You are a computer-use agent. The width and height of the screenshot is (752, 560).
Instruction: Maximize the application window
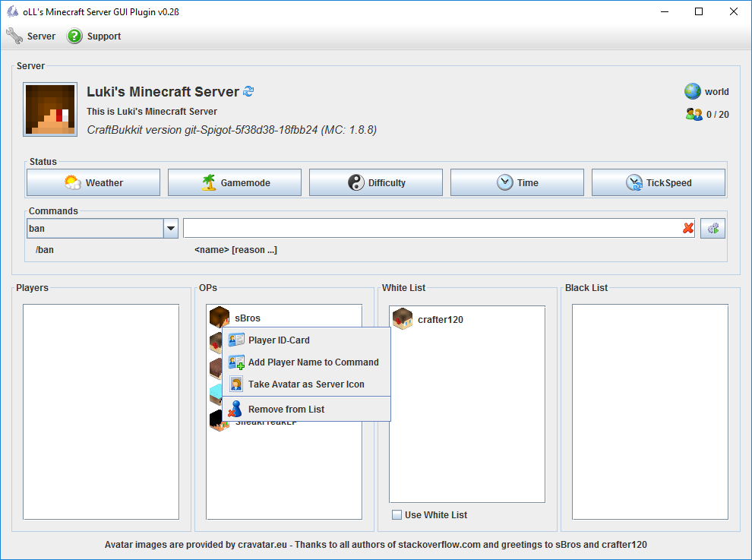(699, 11)
